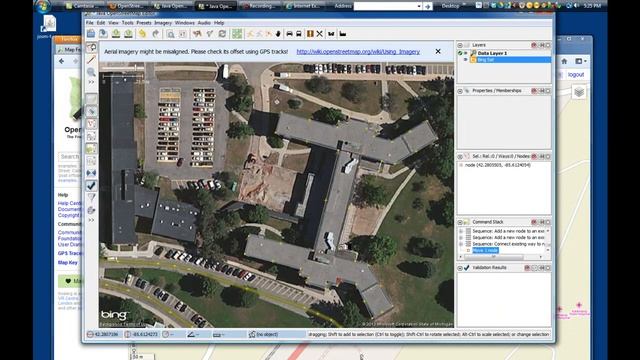Toggle the Selection list side button
Image resolution: width=640 pixels, height=360 pixels.
91,124
